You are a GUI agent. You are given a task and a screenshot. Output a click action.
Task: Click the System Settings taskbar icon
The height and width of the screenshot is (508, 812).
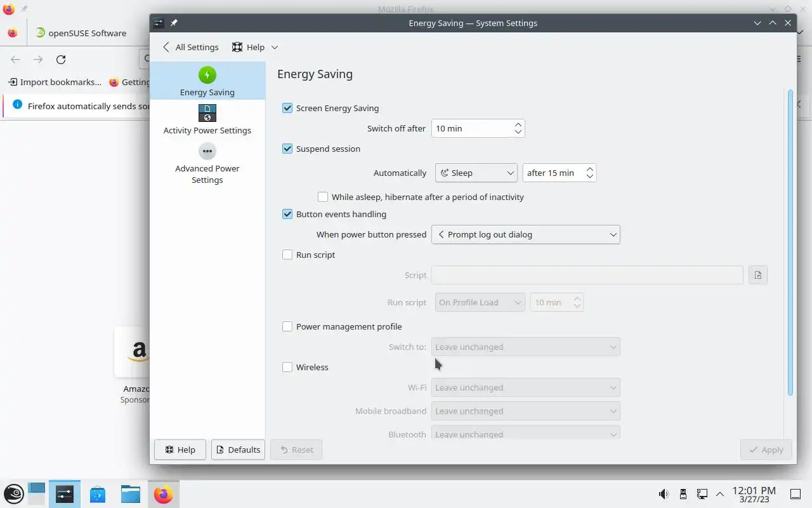[64, 494]
